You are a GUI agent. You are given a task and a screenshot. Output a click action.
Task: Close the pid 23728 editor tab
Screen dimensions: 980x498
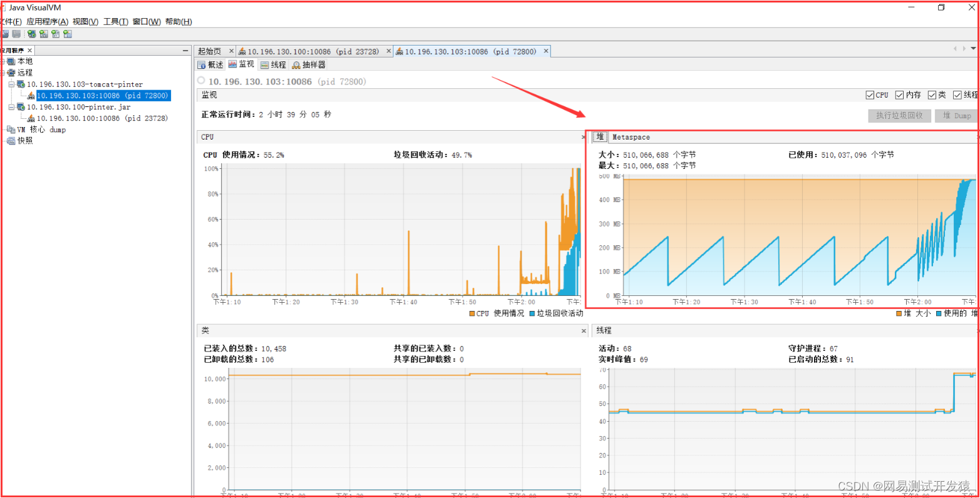[x=388, y=51]
